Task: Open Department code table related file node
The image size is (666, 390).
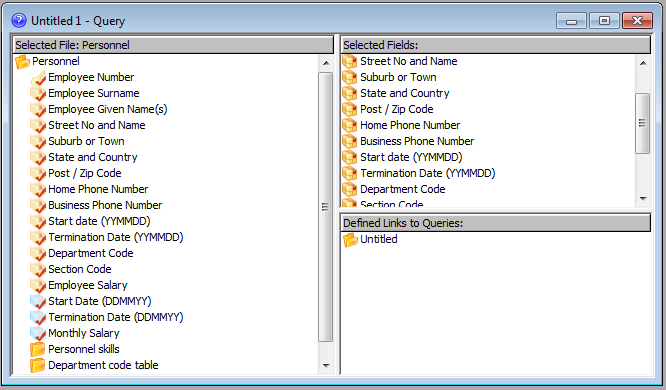Action: (x=103, y=365)
